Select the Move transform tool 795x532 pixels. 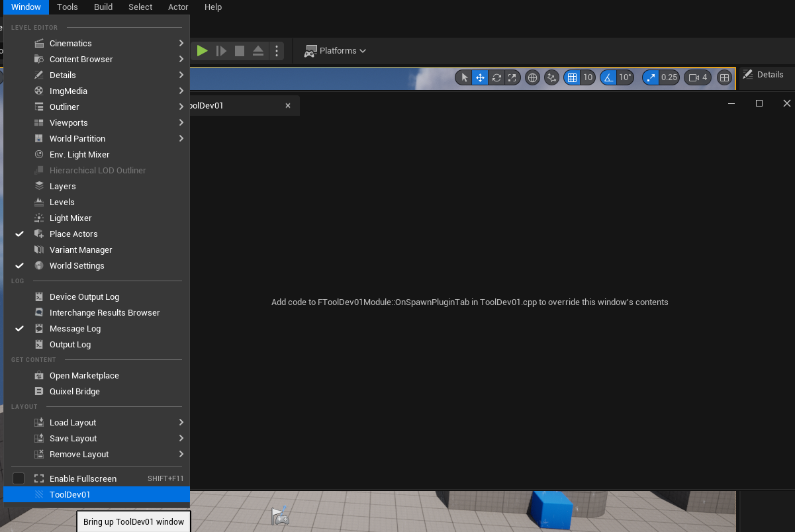coord(480,77)
